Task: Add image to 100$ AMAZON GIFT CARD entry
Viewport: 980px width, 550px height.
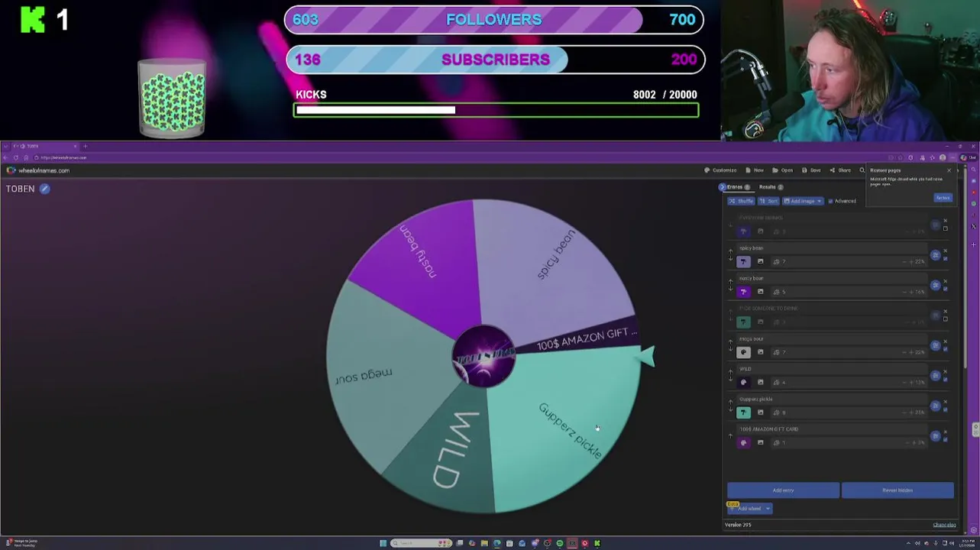Action: point(760,442)
